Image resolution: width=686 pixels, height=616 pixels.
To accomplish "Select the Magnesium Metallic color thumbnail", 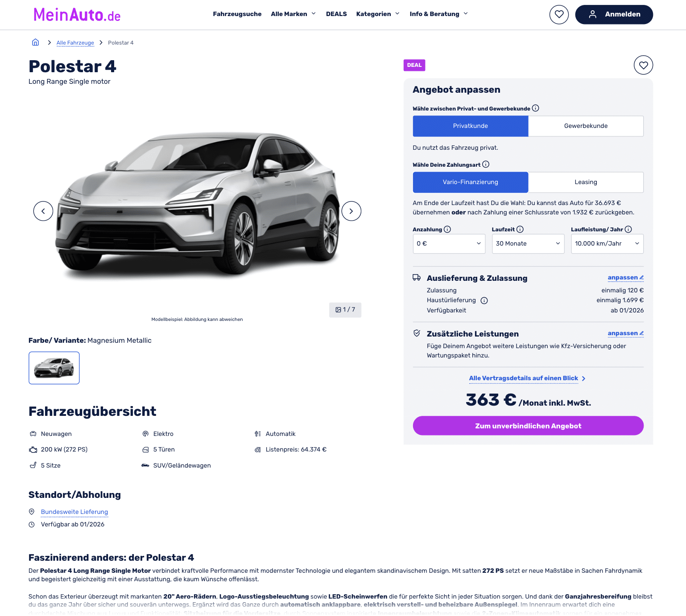I will (x=54, y=368).
